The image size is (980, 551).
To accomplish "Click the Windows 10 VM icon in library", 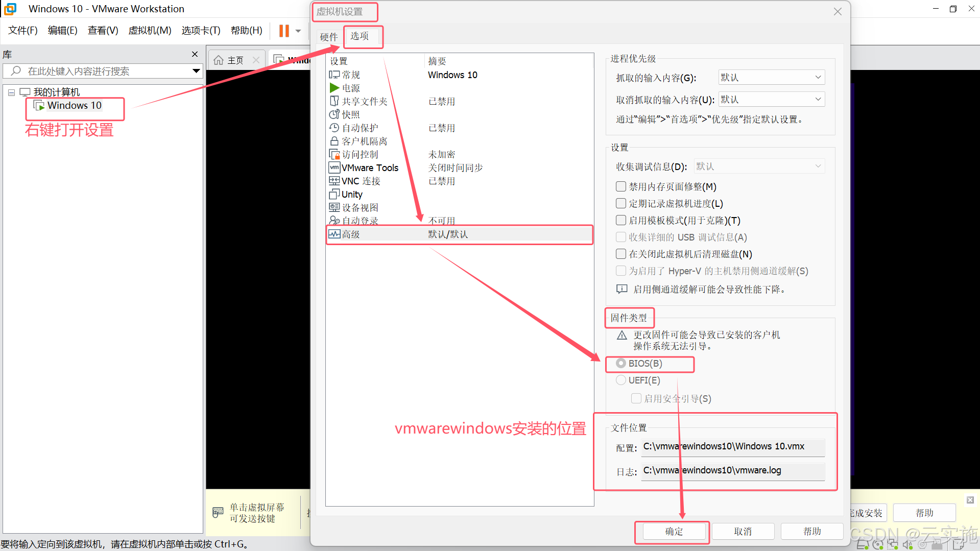I will (39, 106).
